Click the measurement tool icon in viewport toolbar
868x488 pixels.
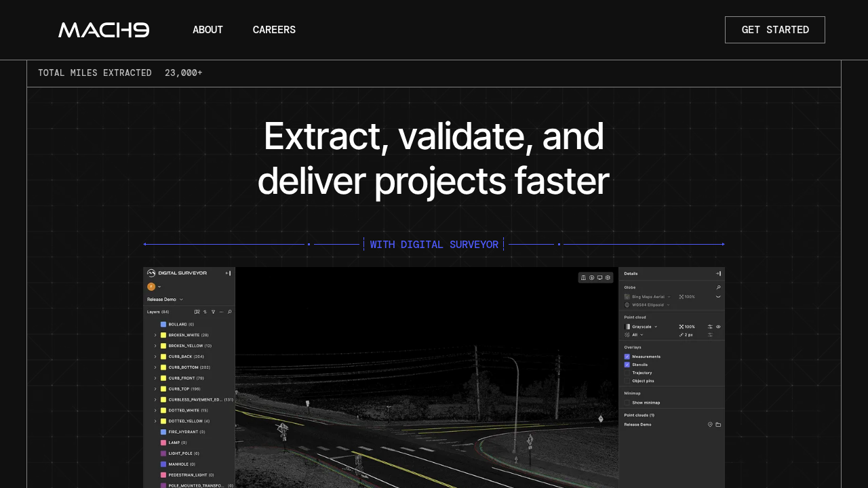point(583,277)
